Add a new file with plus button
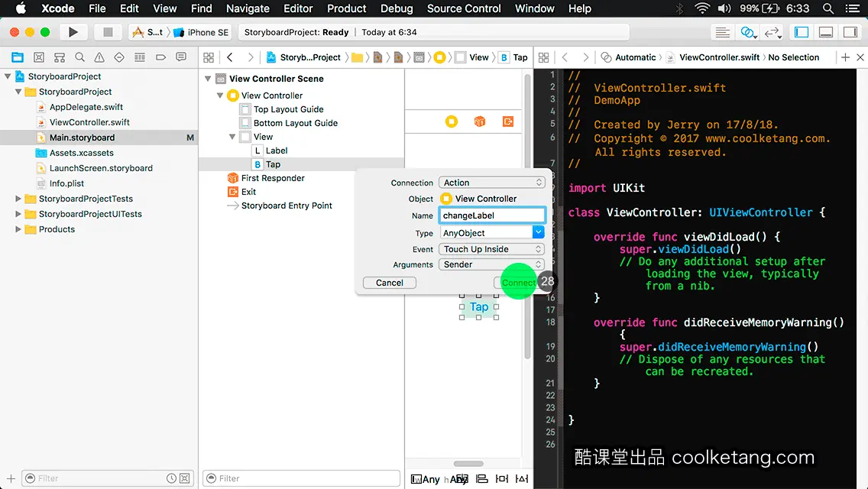The image size is (868, 489). click(11, 478)
